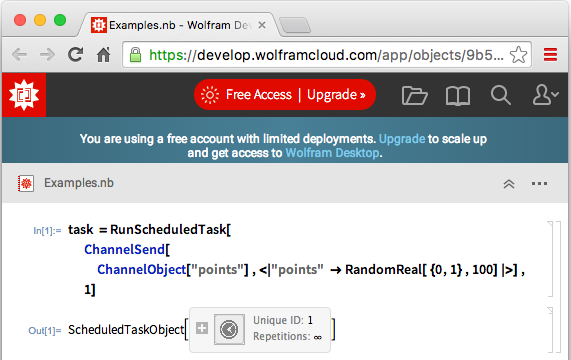Follow the Upgrade link in banner
Image resolution: width=571 pixels, height=360 pixels.
[402, 139]
